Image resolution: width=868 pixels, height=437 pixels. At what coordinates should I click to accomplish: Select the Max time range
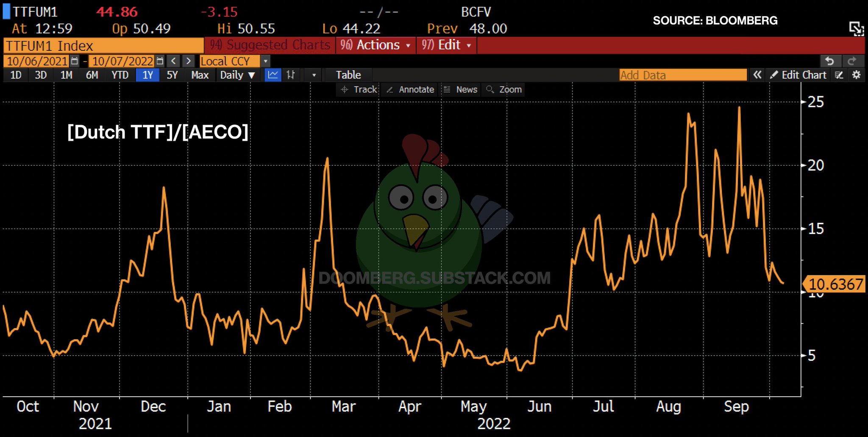[200, 75]
